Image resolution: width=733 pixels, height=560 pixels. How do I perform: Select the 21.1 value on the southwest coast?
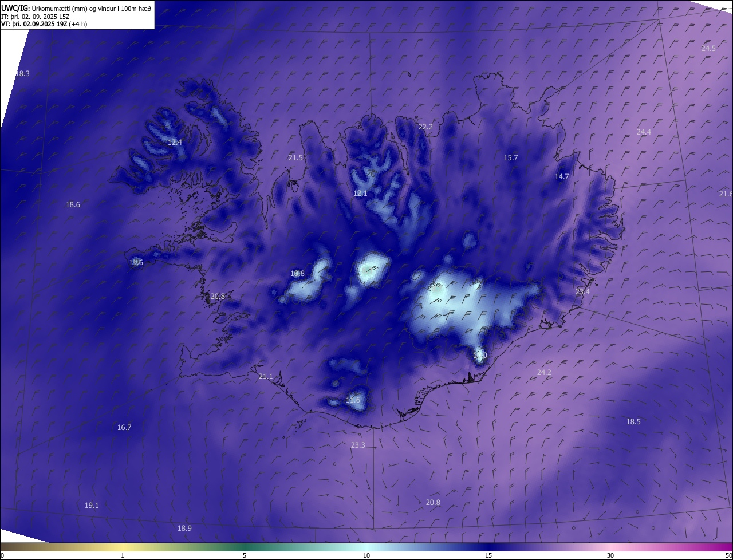(266, 376)
